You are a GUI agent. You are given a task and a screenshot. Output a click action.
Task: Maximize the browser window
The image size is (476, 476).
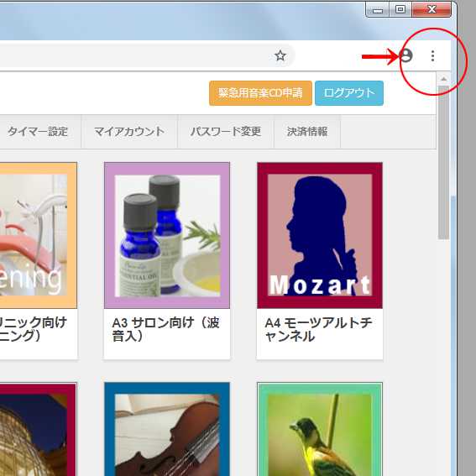400,9
